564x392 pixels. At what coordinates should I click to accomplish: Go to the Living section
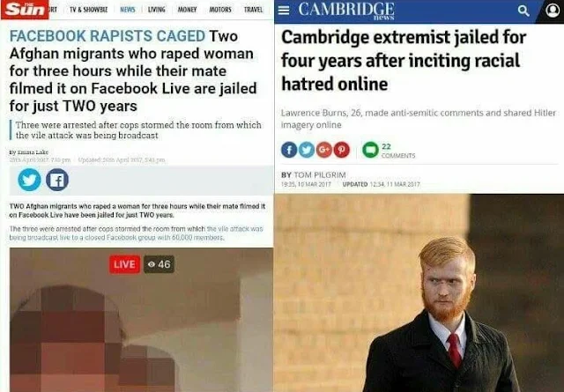pyautogui.click(x=157, y=10)
